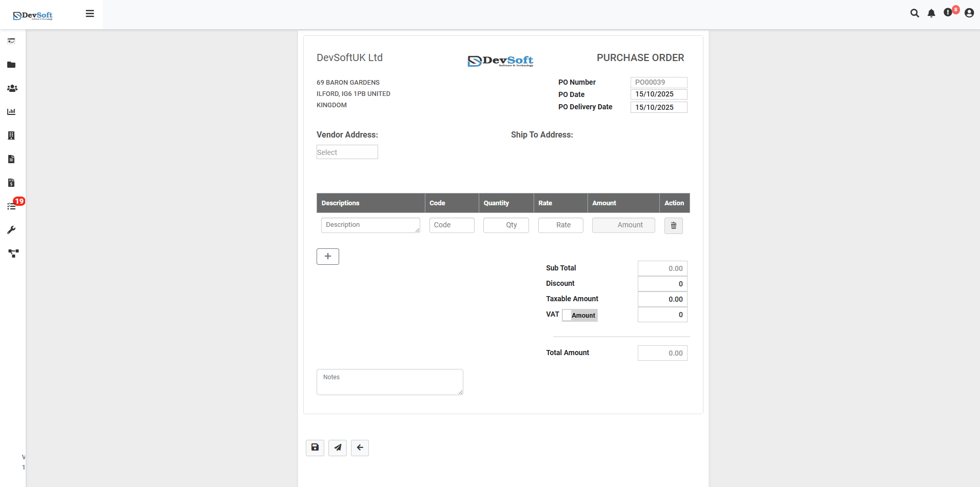Open the task list showing 19 notifications
Screen dimensions: 980x487
click(12, 206)
